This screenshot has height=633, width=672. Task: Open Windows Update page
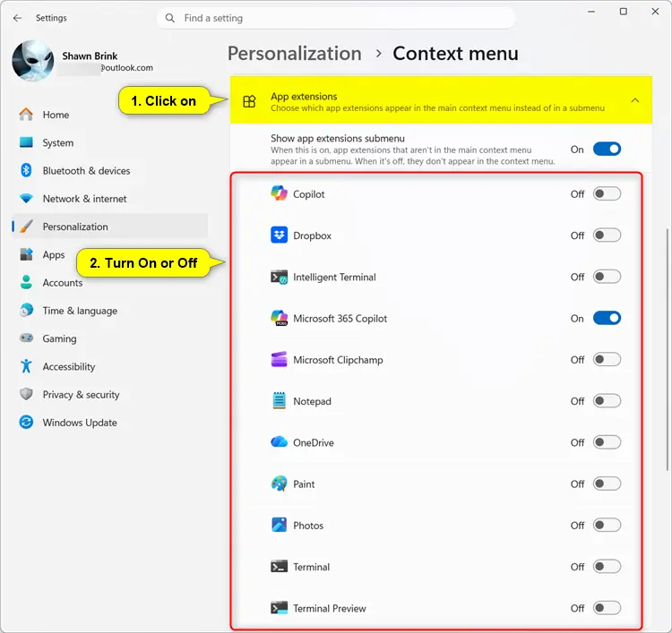109,423
